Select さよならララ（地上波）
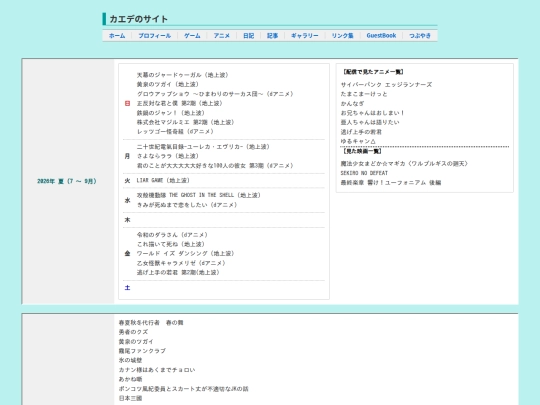The width and height of the screenshot is (540, 405). coord(168,156)
